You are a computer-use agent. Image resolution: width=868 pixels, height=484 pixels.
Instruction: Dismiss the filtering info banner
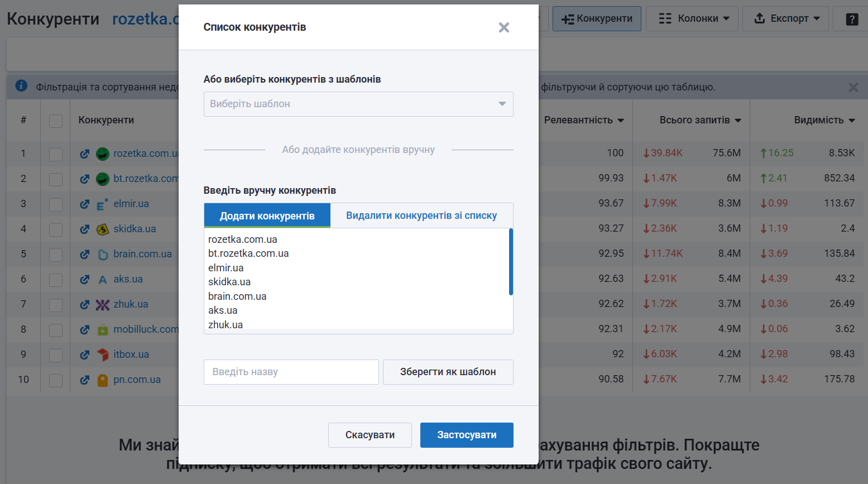pos(853,87)
